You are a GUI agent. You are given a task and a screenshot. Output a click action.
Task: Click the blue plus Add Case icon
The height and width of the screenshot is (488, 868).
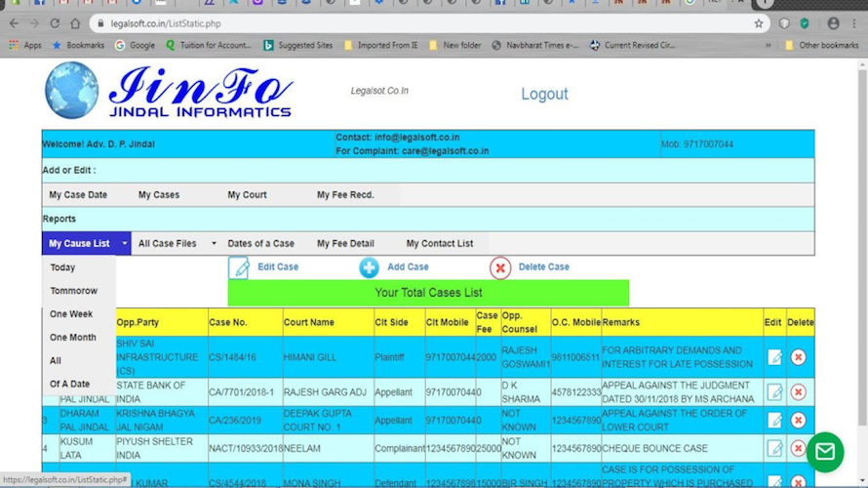[x=369, y=267]
